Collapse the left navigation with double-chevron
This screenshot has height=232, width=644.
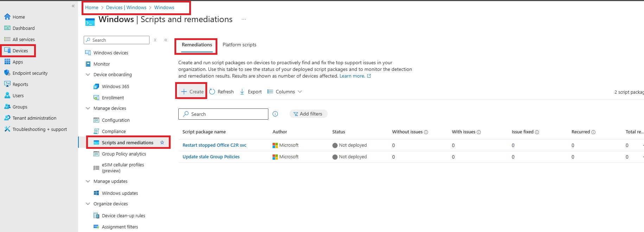(73, 6)
